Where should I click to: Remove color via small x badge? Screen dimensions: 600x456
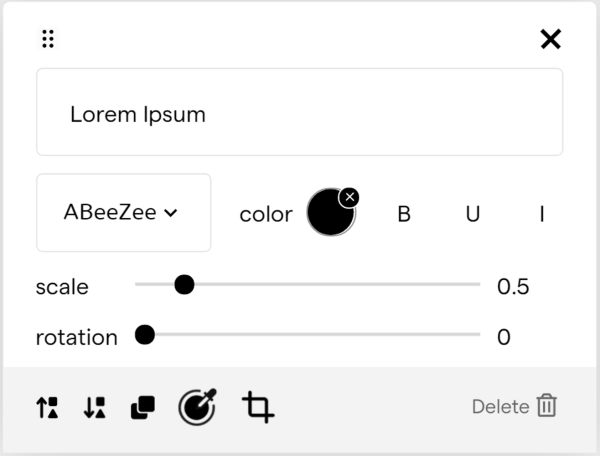(349, 198)
